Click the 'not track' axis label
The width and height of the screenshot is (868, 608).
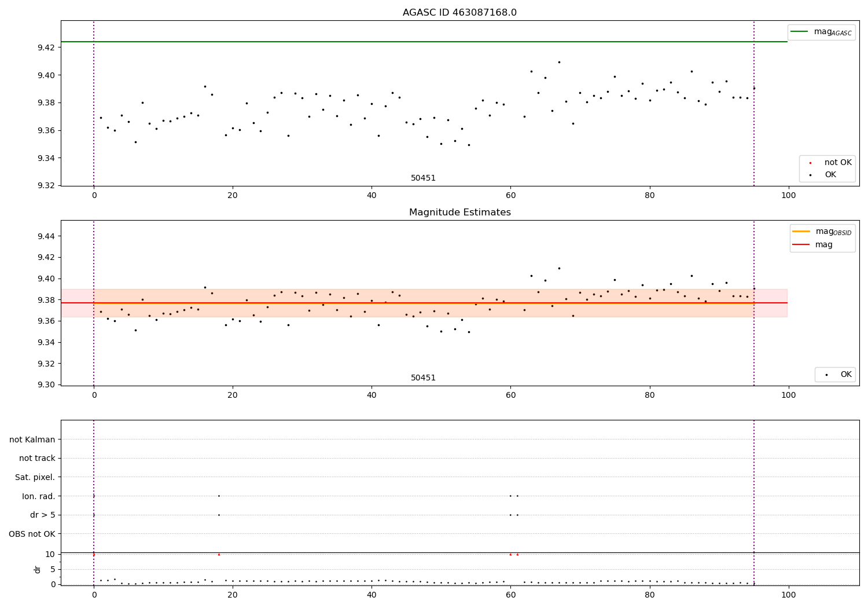pos(37,458)
